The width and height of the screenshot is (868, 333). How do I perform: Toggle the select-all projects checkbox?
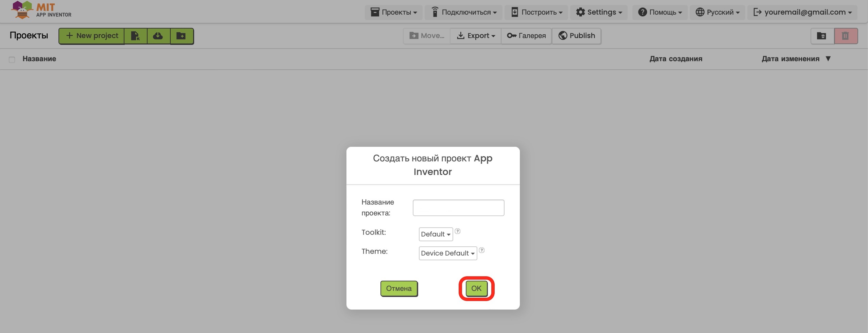click(x=12, y=59)
